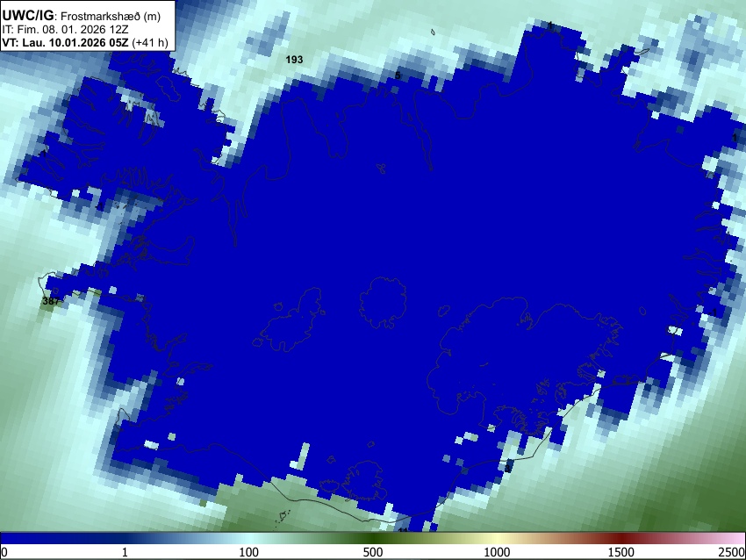This screenshot has height=560, width=746.
Task: Click the 'Frostmarkshæð (m)' title text
Action: click(x=111, y=16)
